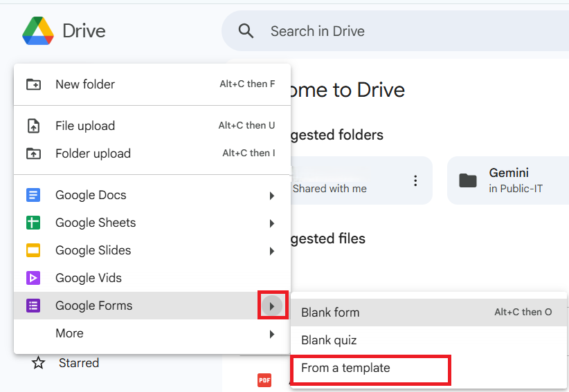Screen dimensions: 569x392
Task: Expand the More submenu arrow
Action: [x=272, y=334]
